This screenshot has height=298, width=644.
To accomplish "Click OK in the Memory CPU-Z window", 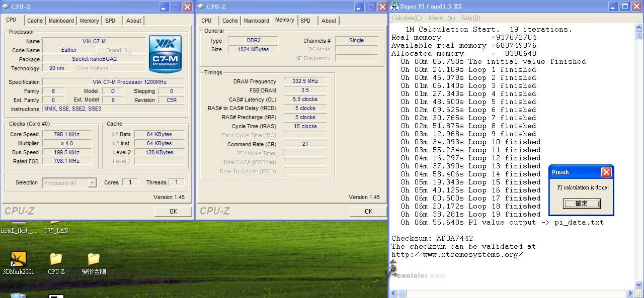I will (368, 211).
